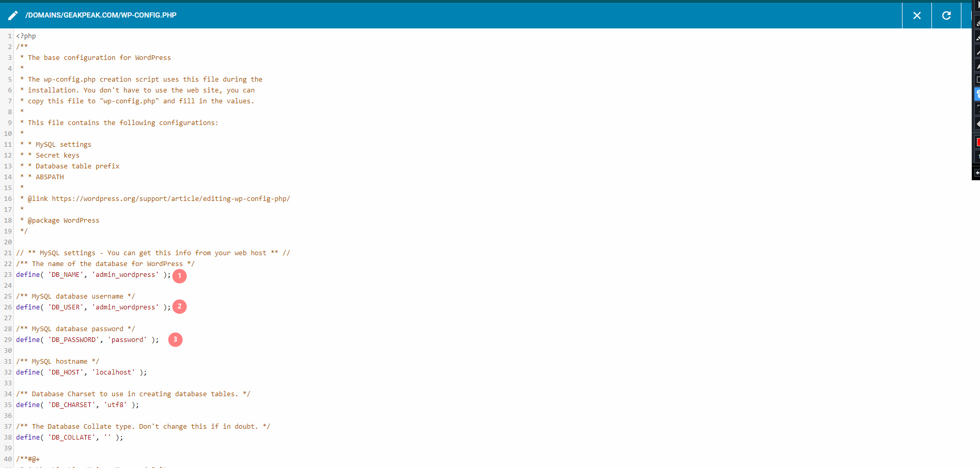Viewport: 980px width, 468px height.
Task: Select the highlighted numbered-step tool in the side toolbar
Action: pos(977,94)
